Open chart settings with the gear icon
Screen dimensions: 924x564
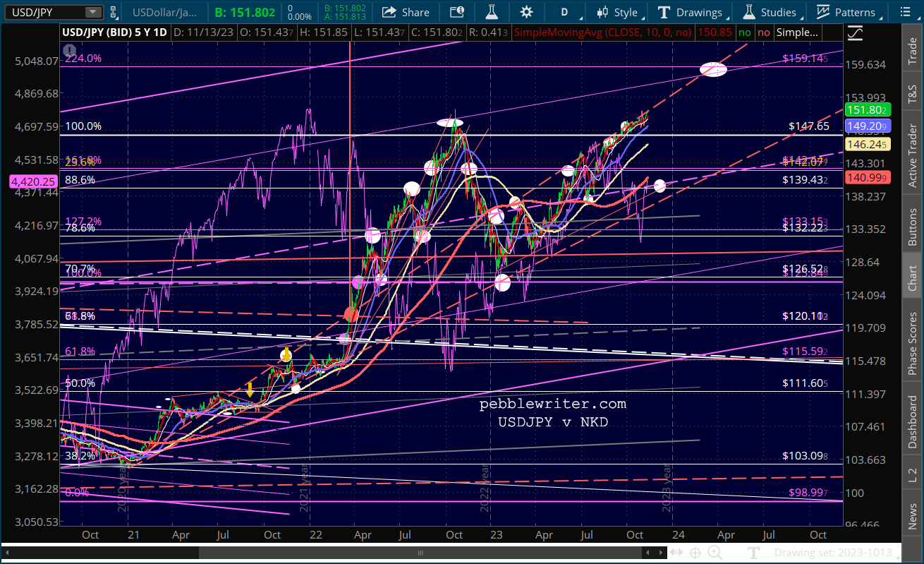tap(526, 12)
